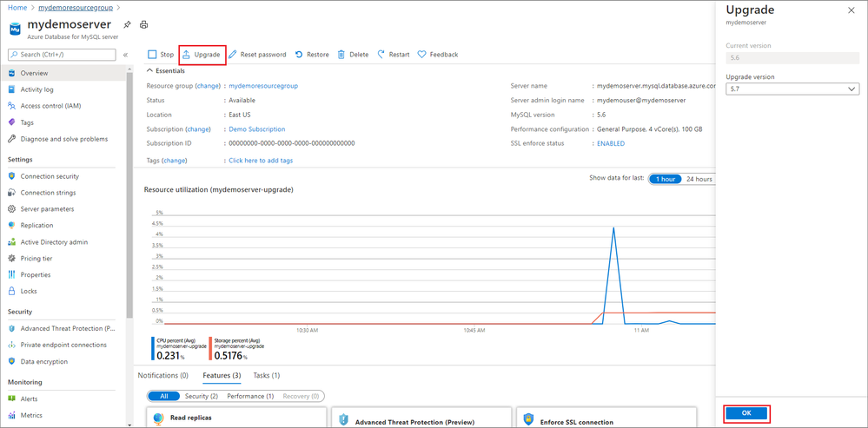The height and width of the screenshot is (428, 868).
Task: Switch to Features (3) tab
Action: 222,375
